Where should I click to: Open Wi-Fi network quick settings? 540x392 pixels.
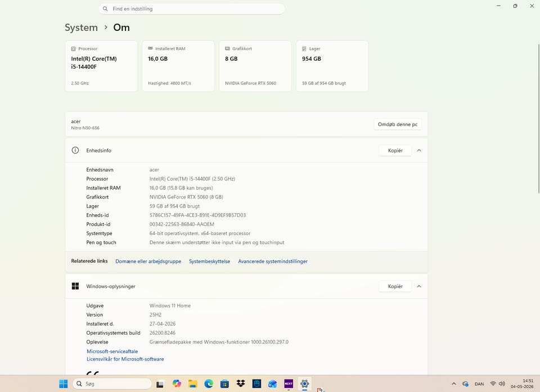(x=493, y=384)
